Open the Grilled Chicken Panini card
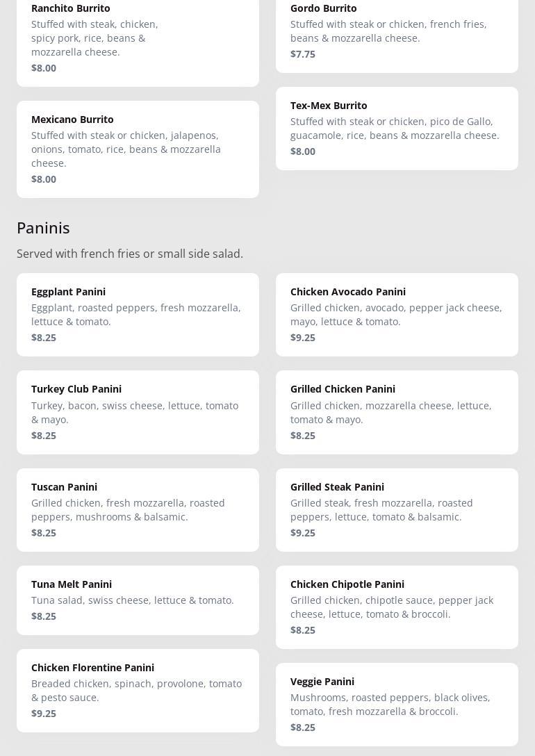 (397, 412)
